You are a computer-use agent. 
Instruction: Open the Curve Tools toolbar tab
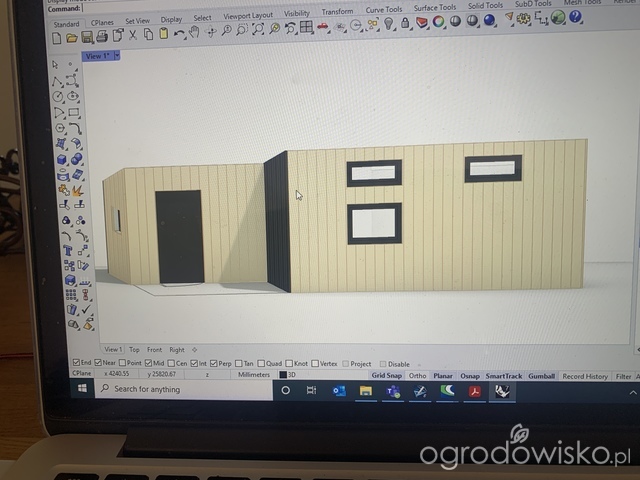384,10
